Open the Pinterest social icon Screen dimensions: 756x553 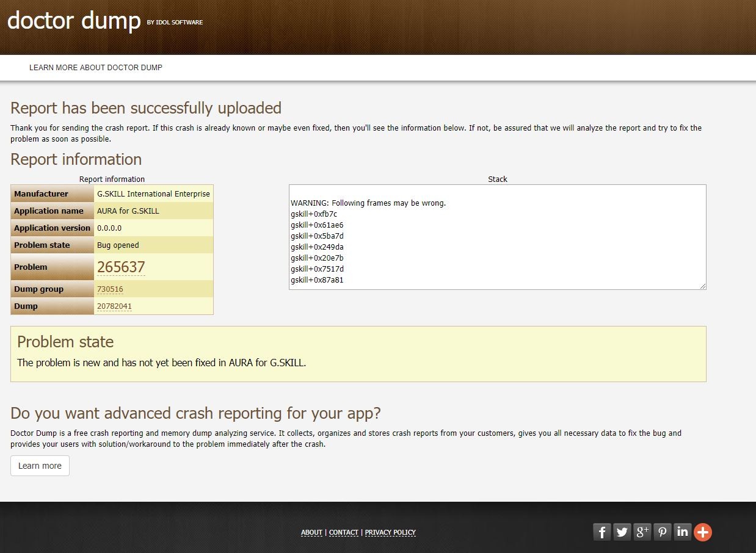click(x=663, y=532)
